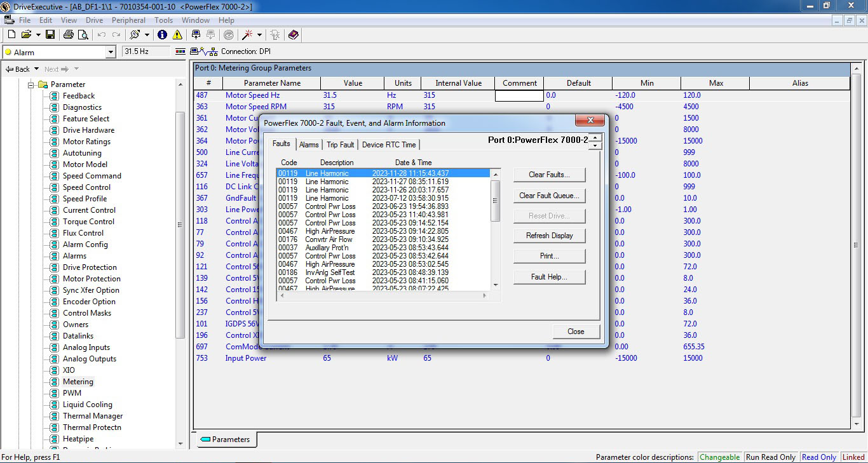Click the wizard wand toolbar icon
Viewport: 868px width, 463px height.
tap(247, 35)
